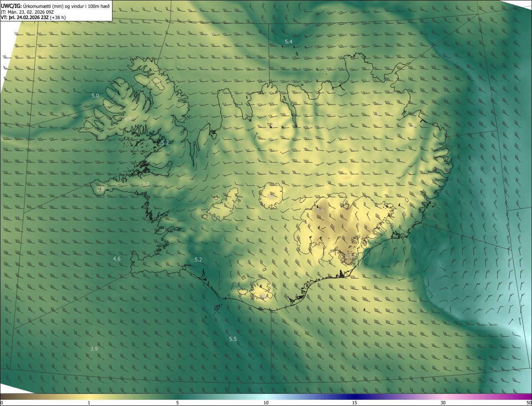The height and width of the screenshot is (406, 532).
Task: Click the 2.7 value on Snæfellsnes peninsula
Action: (145, 184)
